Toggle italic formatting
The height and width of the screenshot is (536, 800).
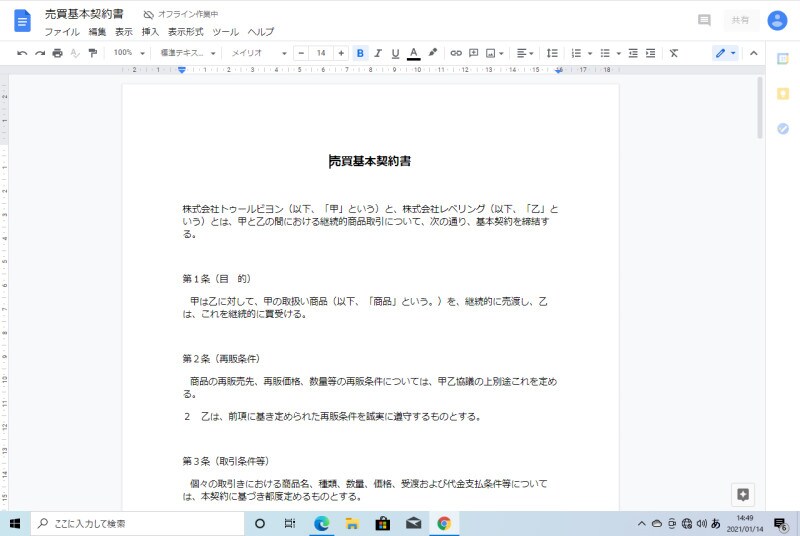(378, 53)
